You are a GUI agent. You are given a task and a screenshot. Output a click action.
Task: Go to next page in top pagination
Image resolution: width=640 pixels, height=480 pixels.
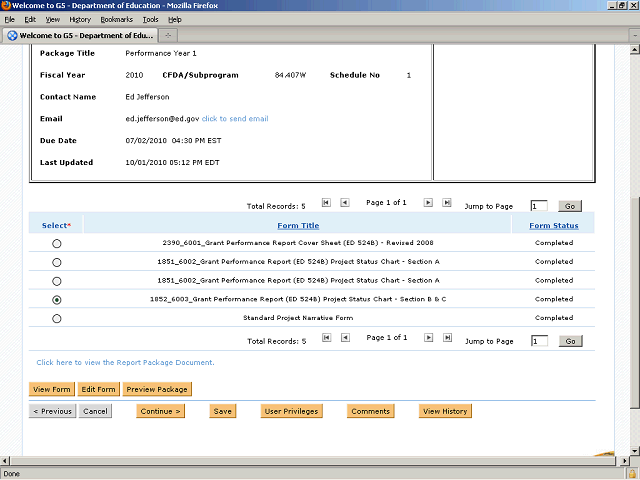coord(428,202)
